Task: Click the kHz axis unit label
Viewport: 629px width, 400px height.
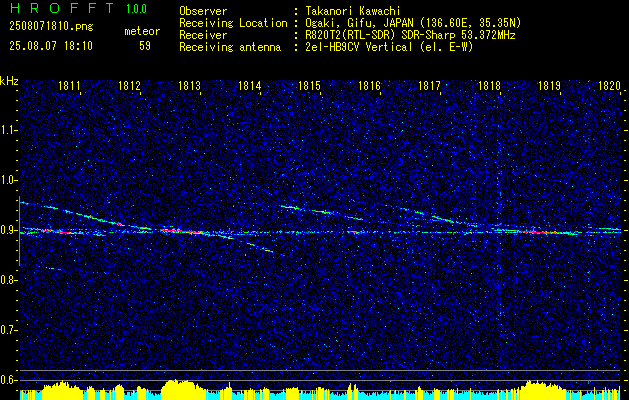Action: pyautogui.click(x=9, y=81)
